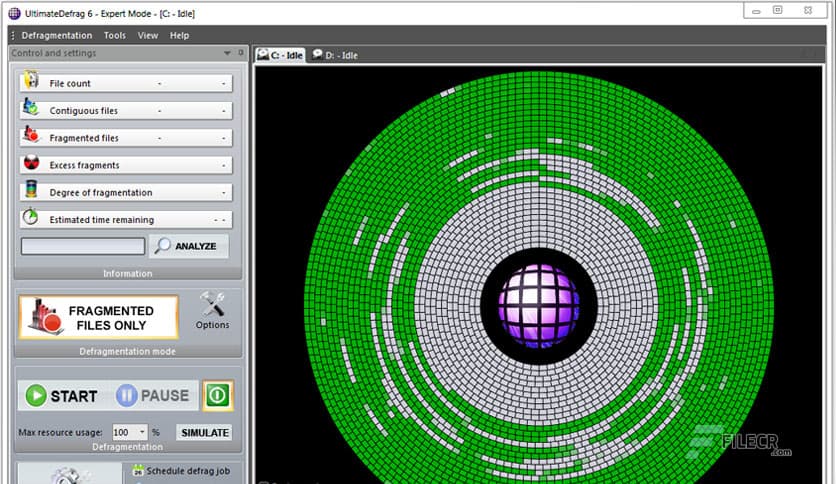This screenshot has height=484, width=836.
Task: Open the Defragmentation menu
Action: [57, 36]
